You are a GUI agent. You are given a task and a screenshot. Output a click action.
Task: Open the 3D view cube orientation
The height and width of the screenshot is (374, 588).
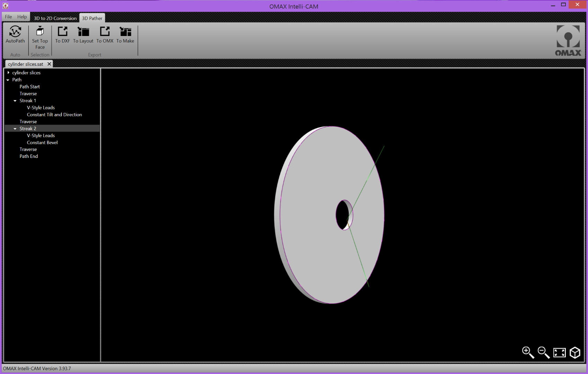575,353
